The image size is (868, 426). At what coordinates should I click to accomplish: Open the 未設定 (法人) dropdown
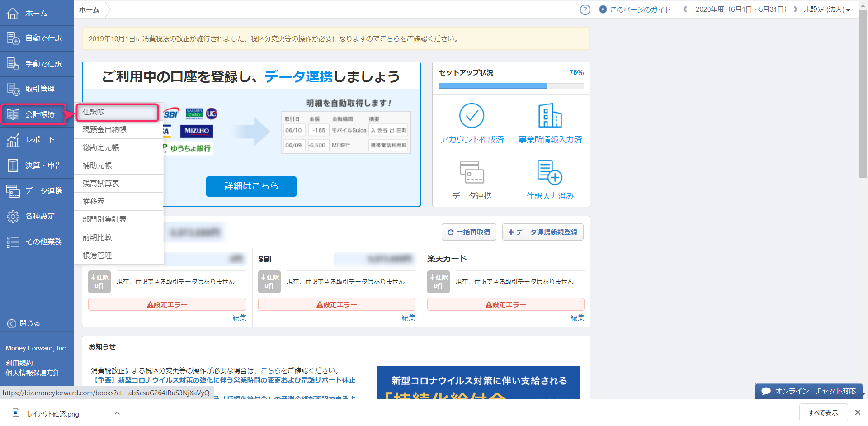826,9
